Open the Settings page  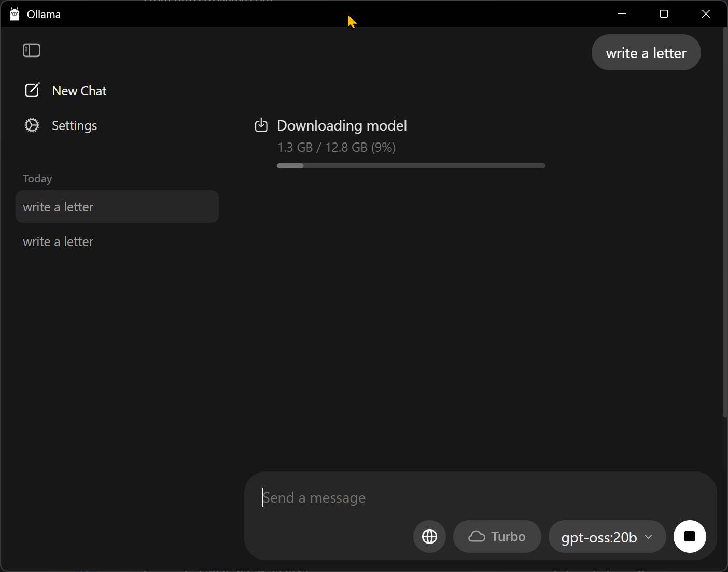point(74,125)
